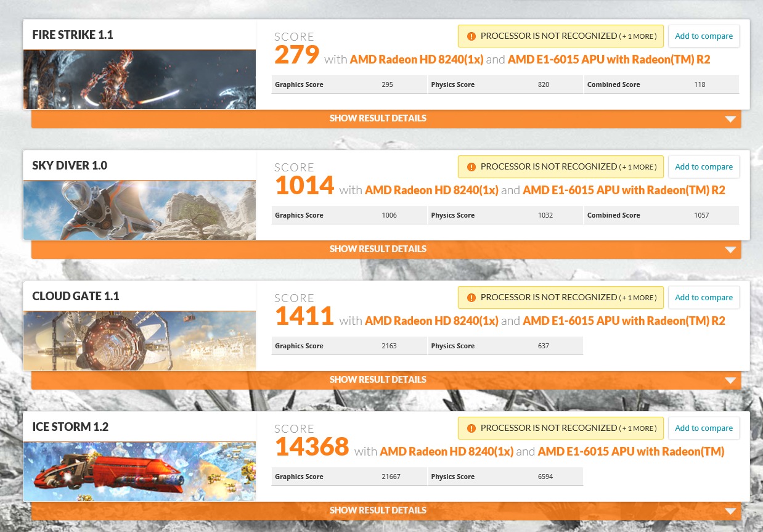
Task: Open Fire Strike 1.1 thumbnail image
Action: pyautogui.click(x=139, y=79)
